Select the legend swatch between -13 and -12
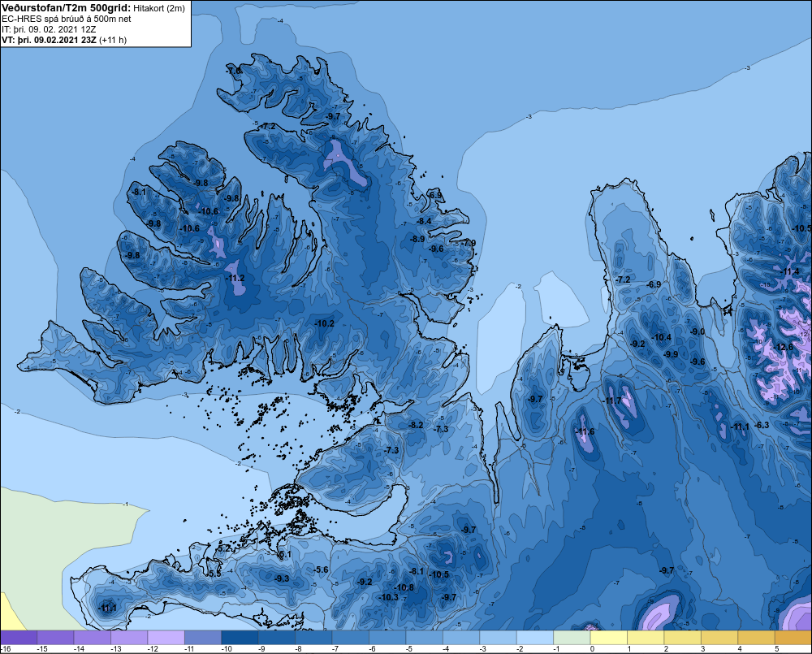This screenshot has height=654, width=812. 129,638
